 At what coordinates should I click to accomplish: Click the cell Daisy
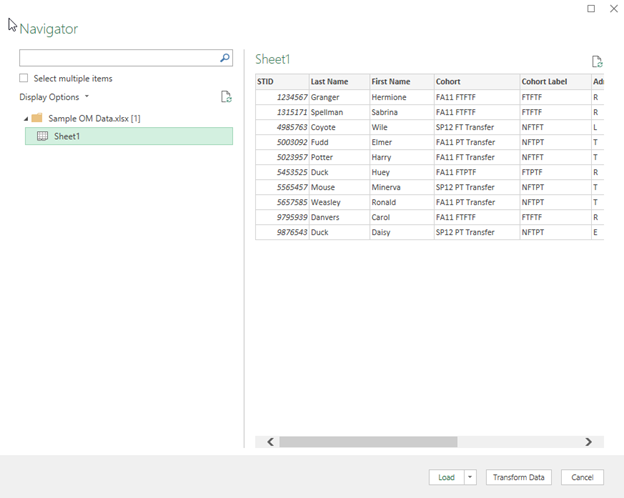tap(402, 232)
